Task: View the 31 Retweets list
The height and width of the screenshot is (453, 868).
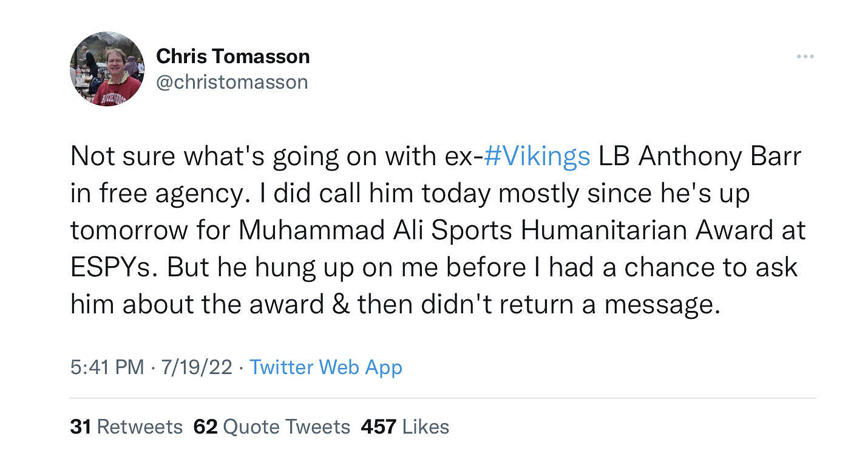Action: 126,426
